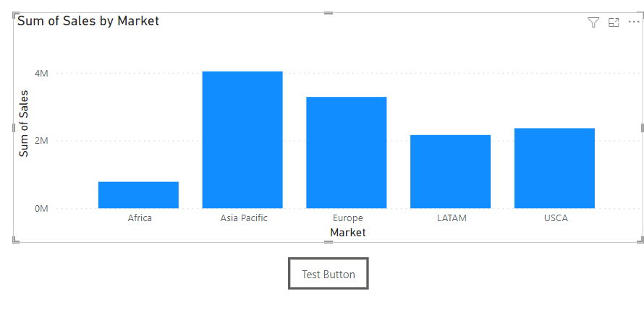The height and width of the screenshot is (310, 644).
Task: Select the USCA bar
Action: tap(554, 168)
